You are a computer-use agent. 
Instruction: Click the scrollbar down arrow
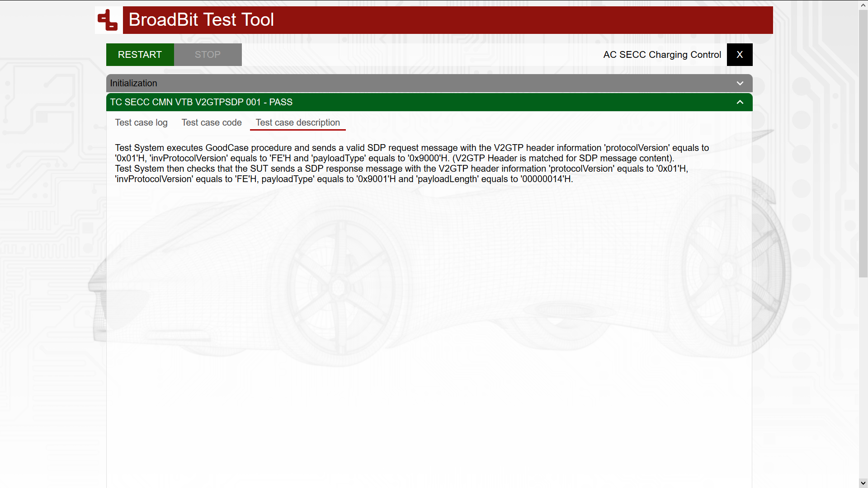click(x=863, y=483)
